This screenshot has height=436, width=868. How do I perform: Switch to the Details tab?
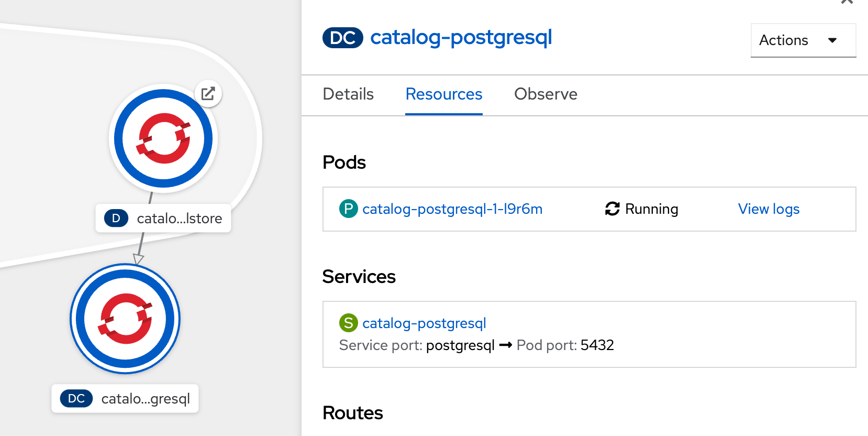348,94
